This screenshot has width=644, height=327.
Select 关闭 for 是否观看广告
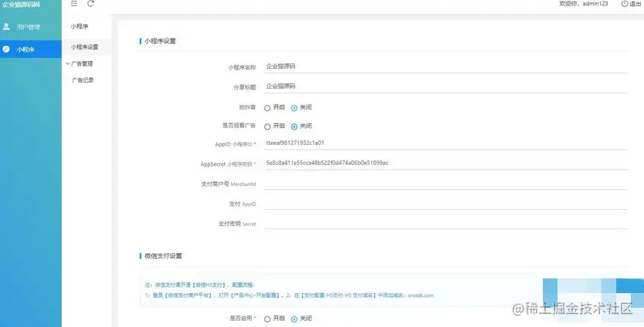point(294,126)
